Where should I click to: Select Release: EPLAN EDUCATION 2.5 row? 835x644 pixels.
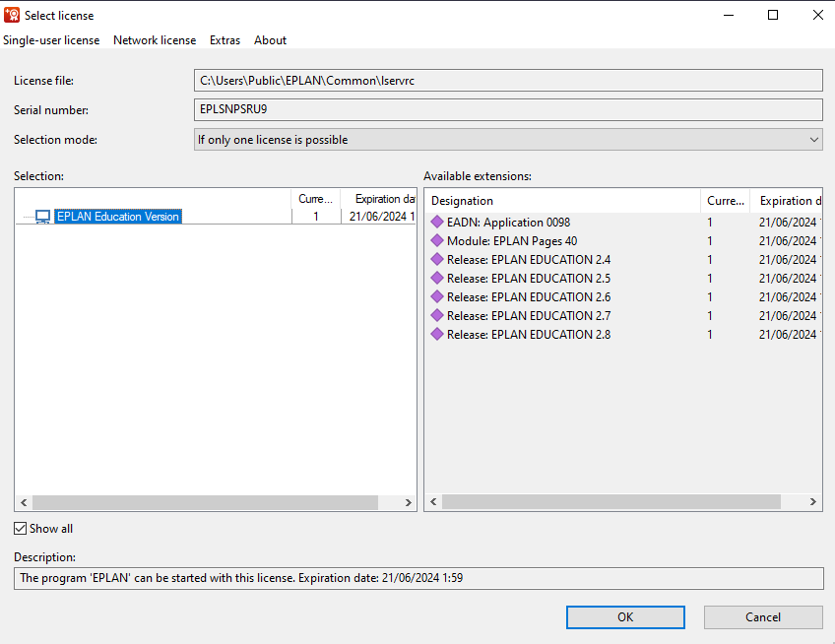[623, 278]
